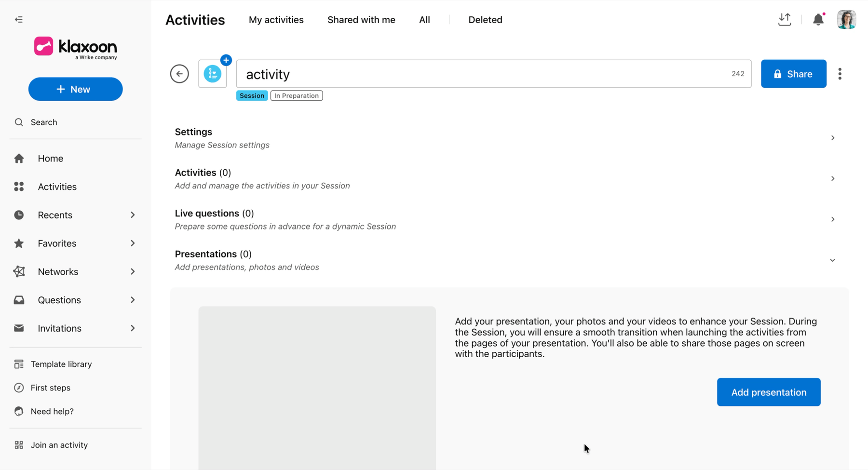This screenshot has height=470, width=868.
Task: Click the Invitations envelope icon
Action: coord(19,328)
